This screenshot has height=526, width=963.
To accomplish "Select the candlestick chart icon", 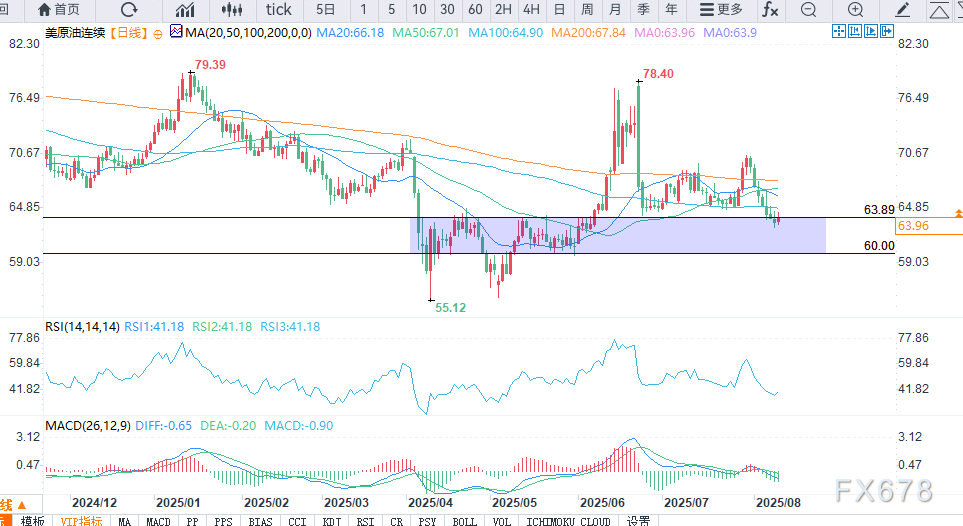I will pos(232,10).
